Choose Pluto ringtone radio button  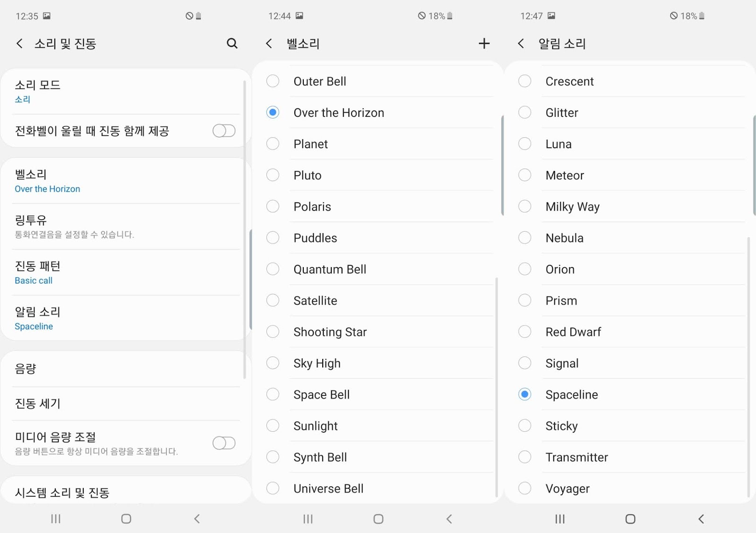click(x=273, y=175)
